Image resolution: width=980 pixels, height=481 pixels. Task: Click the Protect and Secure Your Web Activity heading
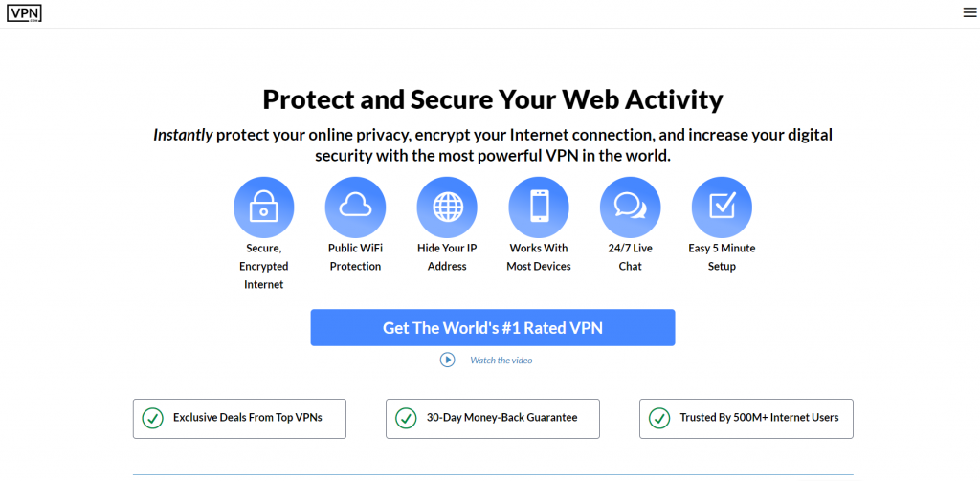click(492, 99)
